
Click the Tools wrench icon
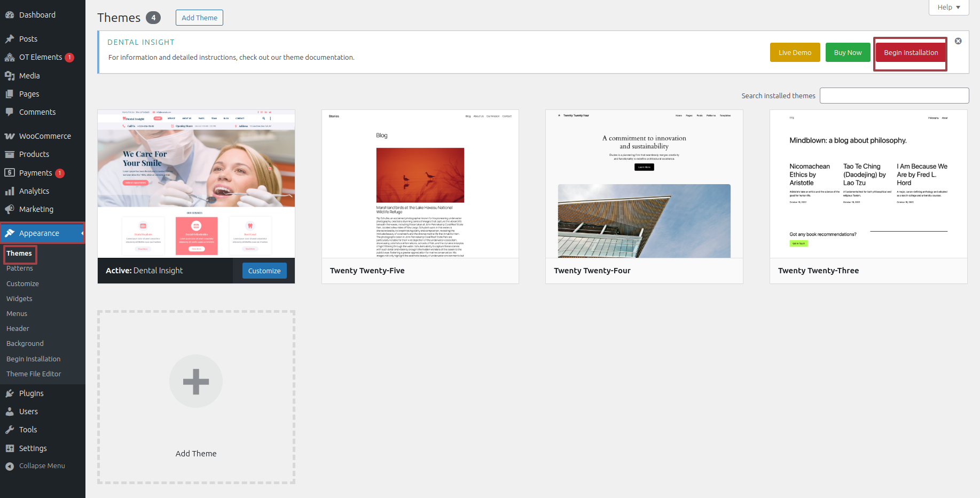(x=10, y=430)
